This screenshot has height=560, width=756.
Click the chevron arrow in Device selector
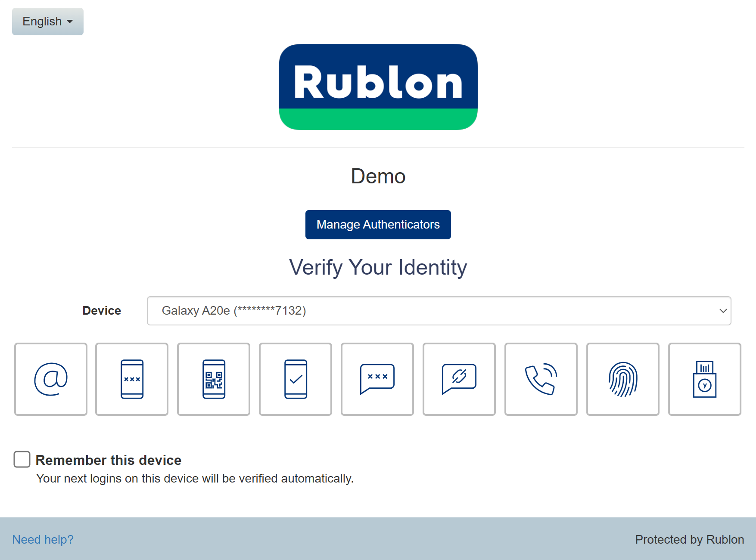coord(723,311)
